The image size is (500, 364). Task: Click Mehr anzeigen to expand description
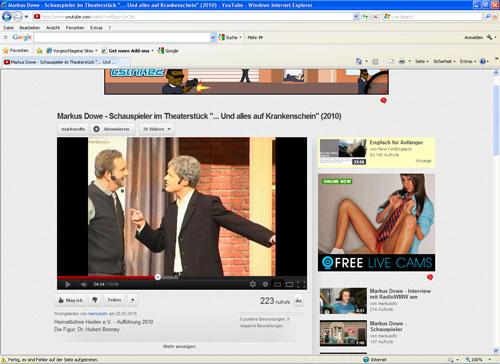(179, 347)
